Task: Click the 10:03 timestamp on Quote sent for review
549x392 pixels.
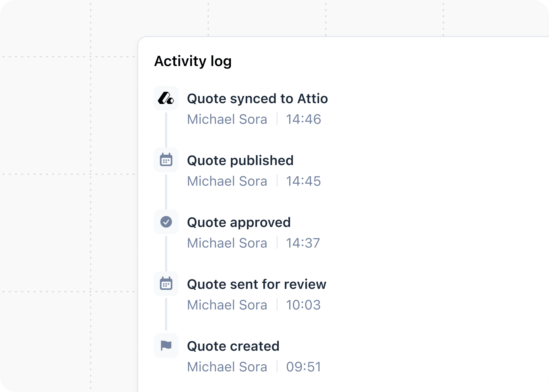Action: tap(303, 305)
